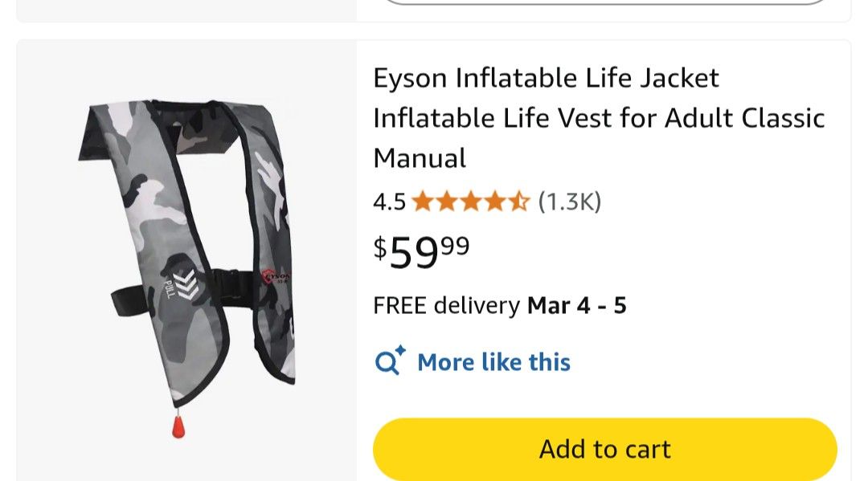The width and height of the screenshot is (868, 481).
Task: Click the Eyson logo on the vest
Action: pos(276,279)
